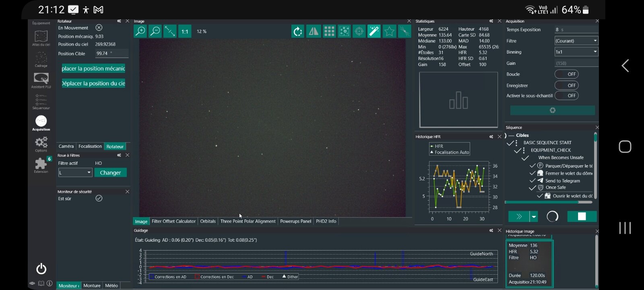Fit the image to the view
644x290 pixels.
[x=170, y=31]
